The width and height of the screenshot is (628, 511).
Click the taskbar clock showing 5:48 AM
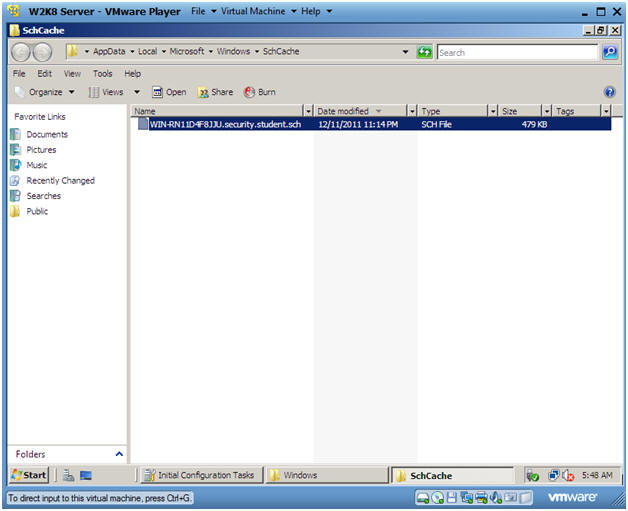[597, 475]
